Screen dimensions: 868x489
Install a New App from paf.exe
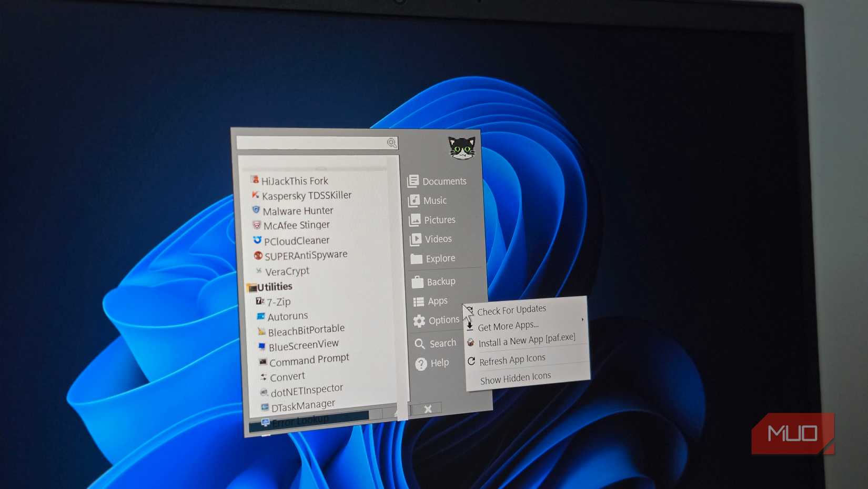click(526, 341)
